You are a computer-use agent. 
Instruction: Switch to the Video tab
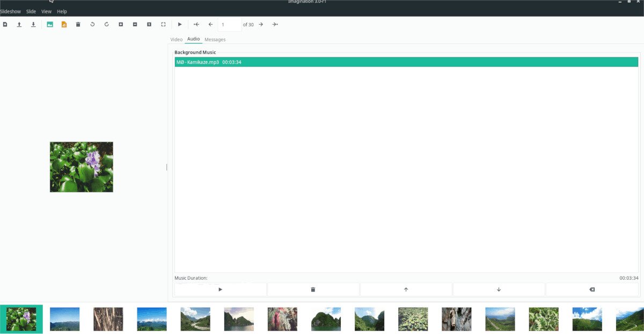click(177, 40)
